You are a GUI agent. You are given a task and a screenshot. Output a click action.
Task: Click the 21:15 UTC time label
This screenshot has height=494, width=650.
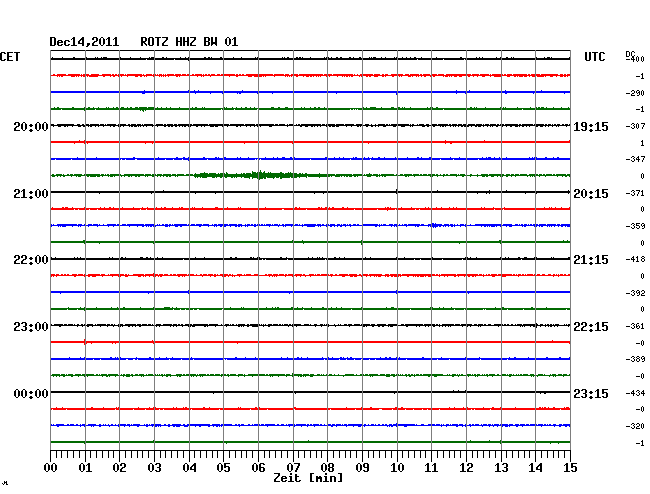coord(591,260)
